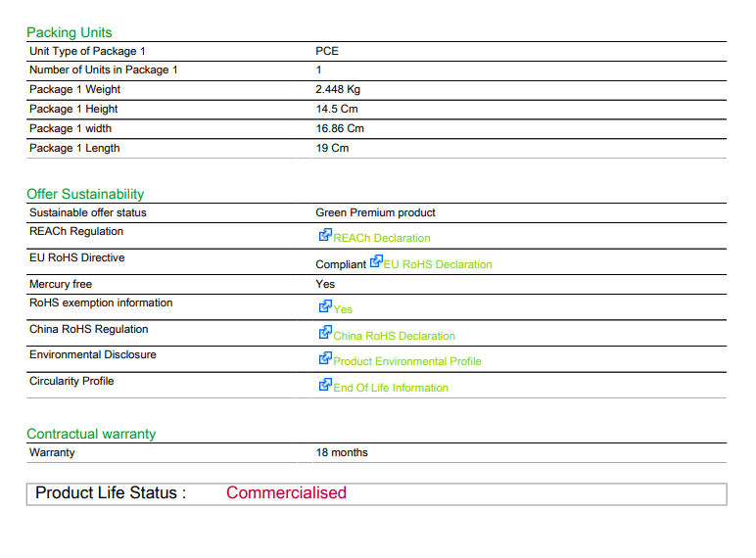Click the 18 months warranty value
The width and height of the screenshot is (756, 558).
[342, 452]
